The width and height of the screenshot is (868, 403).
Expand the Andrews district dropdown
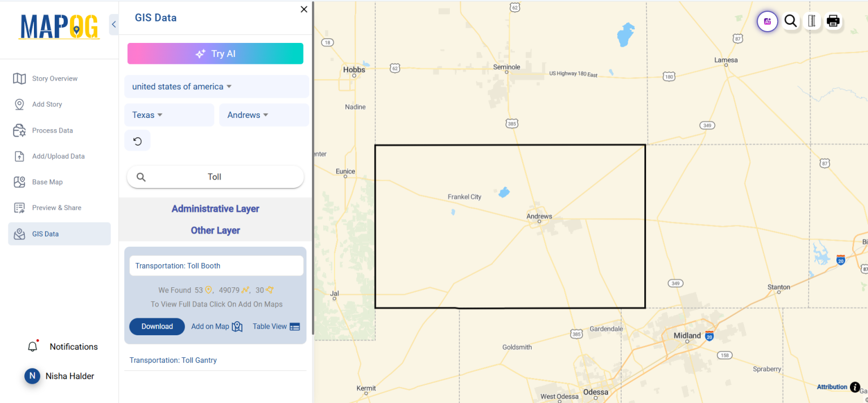pos(247,115)
